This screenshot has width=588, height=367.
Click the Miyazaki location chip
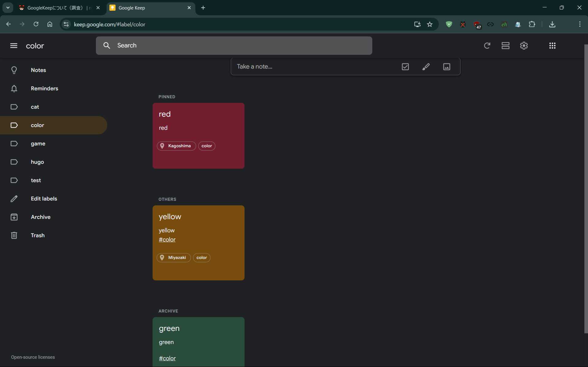pyautogui.click(x=174, y=258)
